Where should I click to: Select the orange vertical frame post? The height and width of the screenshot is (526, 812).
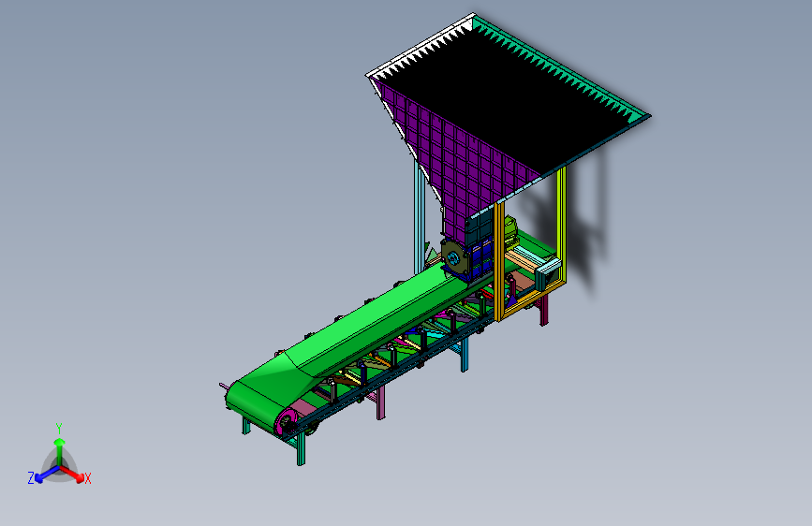pyautogui.click(x=499, y=261)
